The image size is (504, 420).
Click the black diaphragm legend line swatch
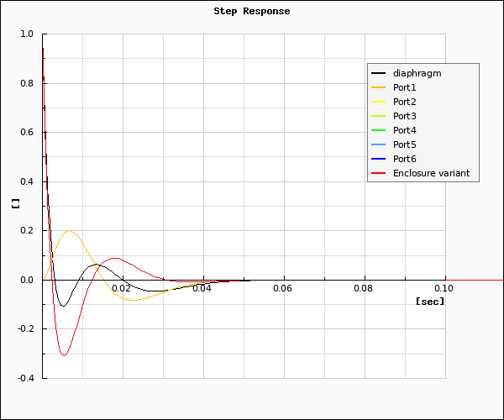click(x=378, y=73)
